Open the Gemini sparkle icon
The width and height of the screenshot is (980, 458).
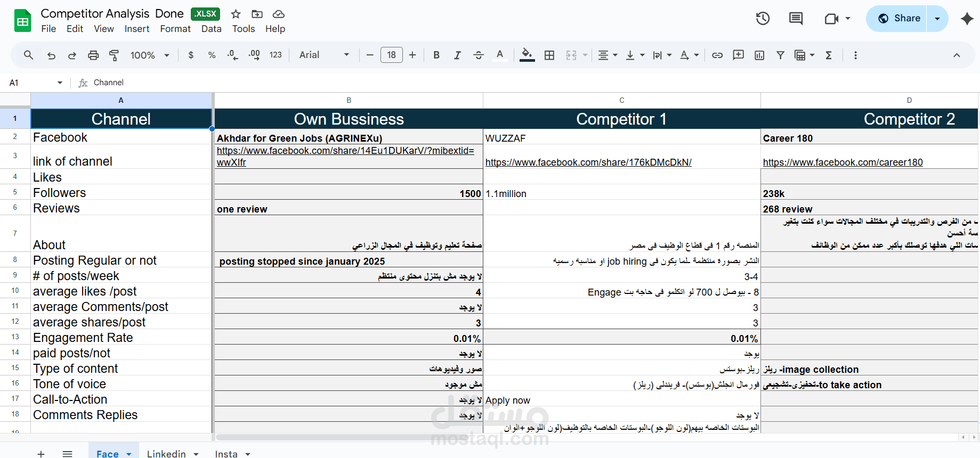[967, 19]
